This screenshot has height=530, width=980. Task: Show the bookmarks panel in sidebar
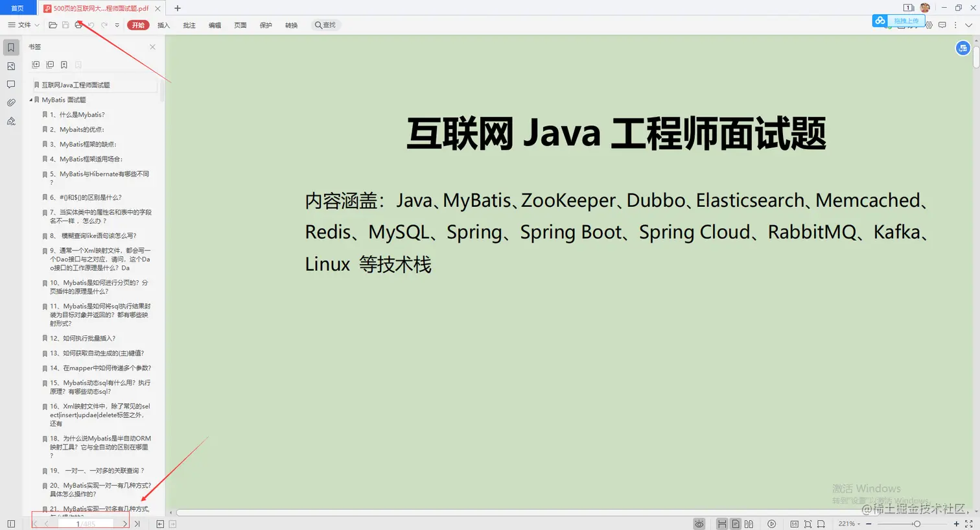[x=11, y=47]
